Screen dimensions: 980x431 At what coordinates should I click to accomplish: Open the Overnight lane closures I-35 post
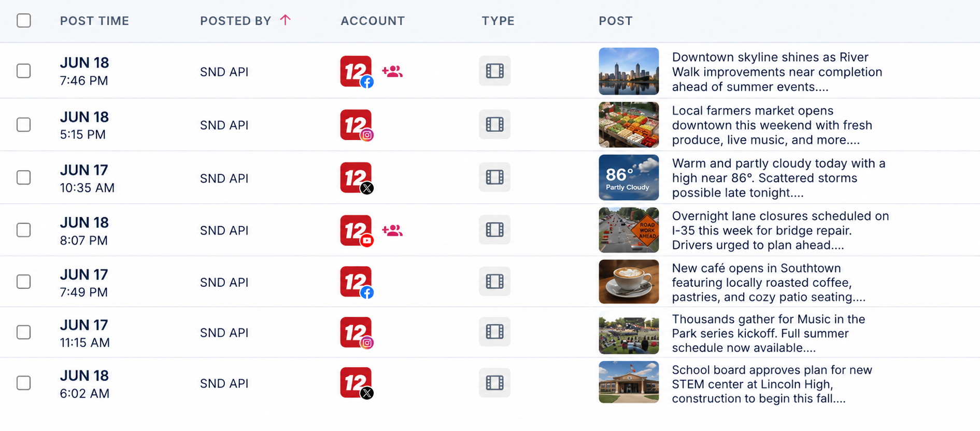coord(780,230)
